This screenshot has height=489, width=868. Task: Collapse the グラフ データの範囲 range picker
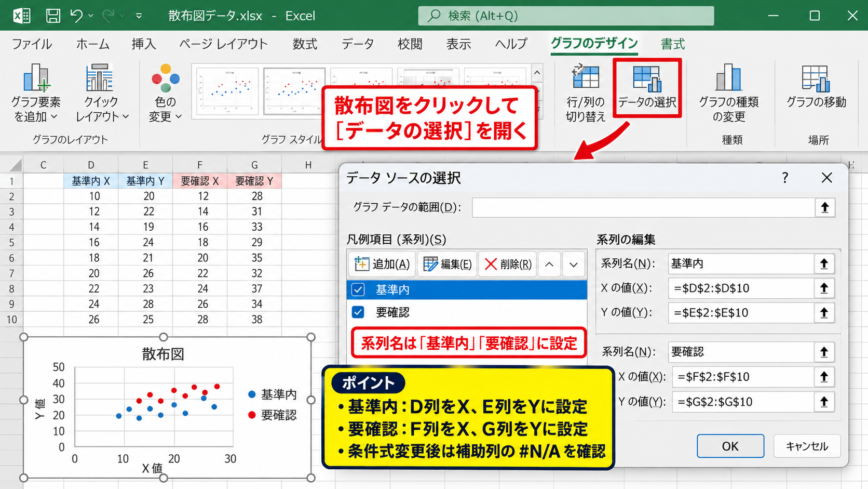coord(825,207)
